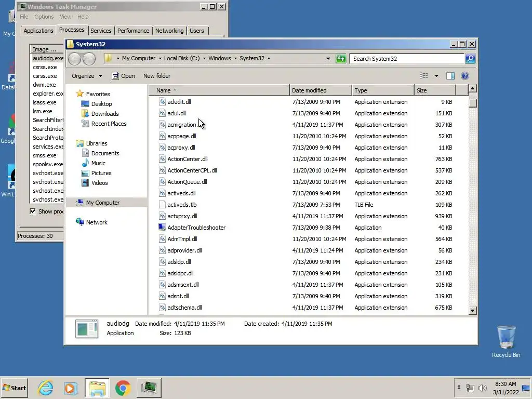
Task: Click the volume speaker icon in system tray
Action: click(482, 388)
